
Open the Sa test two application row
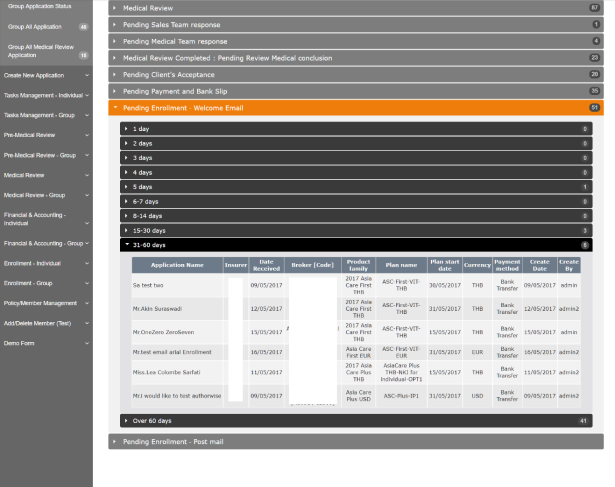coord(356,285)
